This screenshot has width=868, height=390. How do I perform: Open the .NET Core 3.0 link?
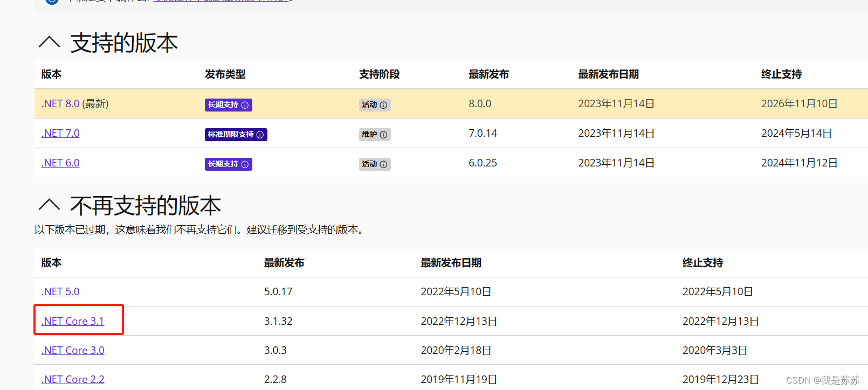73,350
